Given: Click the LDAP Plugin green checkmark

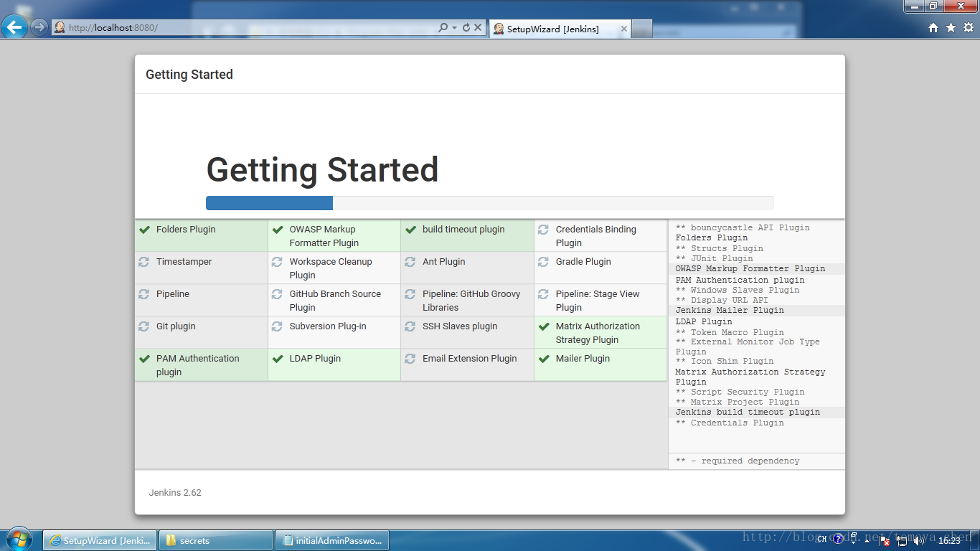Looking at the screenshot, I should [277, 359].
